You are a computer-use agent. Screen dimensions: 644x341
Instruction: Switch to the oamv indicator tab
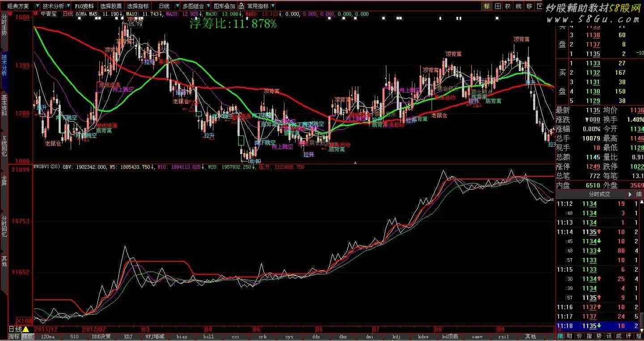pos(477,337)
